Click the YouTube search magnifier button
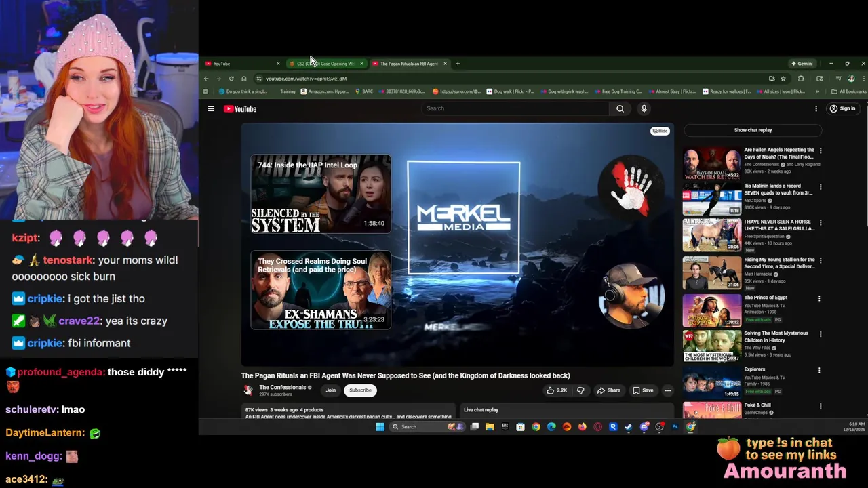868x488 pixels. click(620, 108)
